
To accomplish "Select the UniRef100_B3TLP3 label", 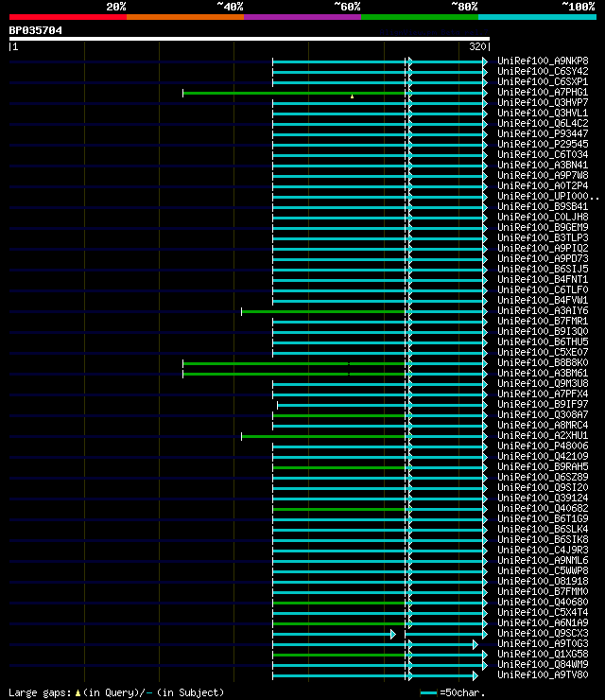I will (543, 237).
